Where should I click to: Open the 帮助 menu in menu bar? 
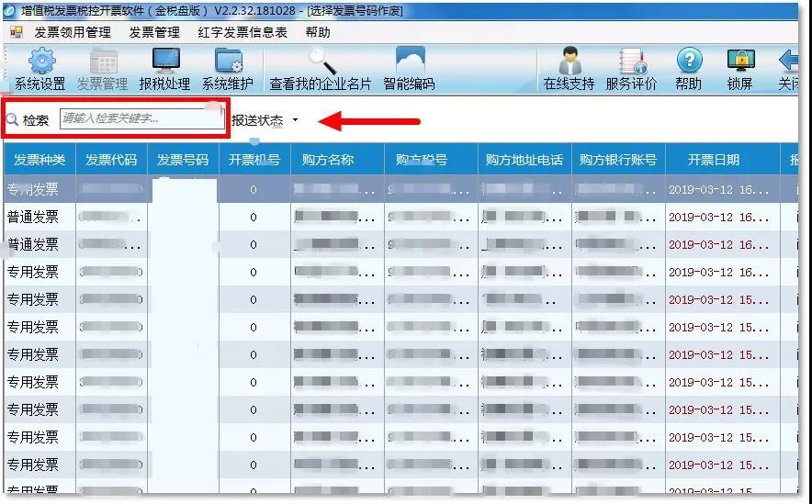pyautogui.click(x=318, y=32)
